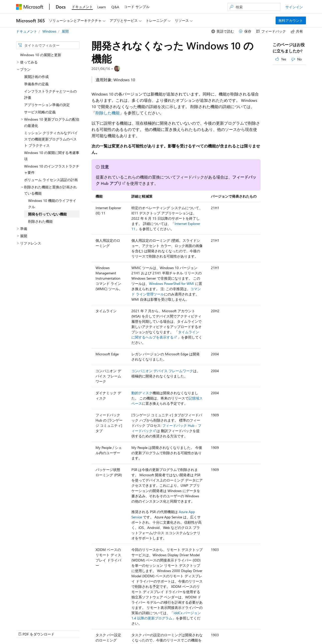Click the 共有 share icon
Image resolution: width=322 pixels, height=644 pixels.
292,31
